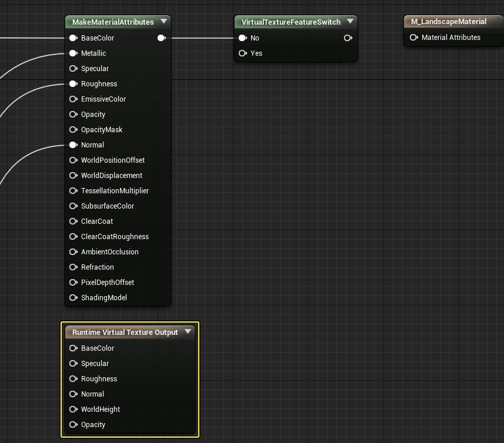The image size is (504, 443).
Task: Click the Specular pin on MakeMaterialAttributes
Action: tap(74, 69)
